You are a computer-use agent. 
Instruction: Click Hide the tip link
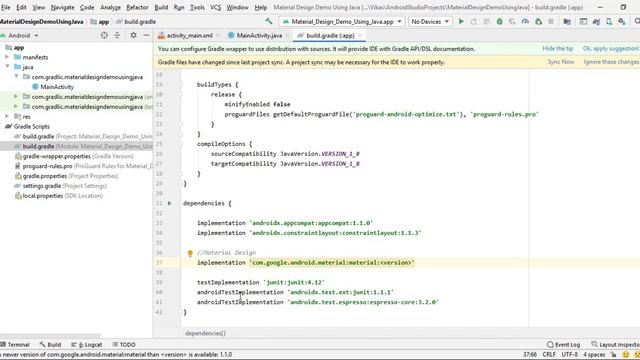pyautogui.click(x=558, y=49)
